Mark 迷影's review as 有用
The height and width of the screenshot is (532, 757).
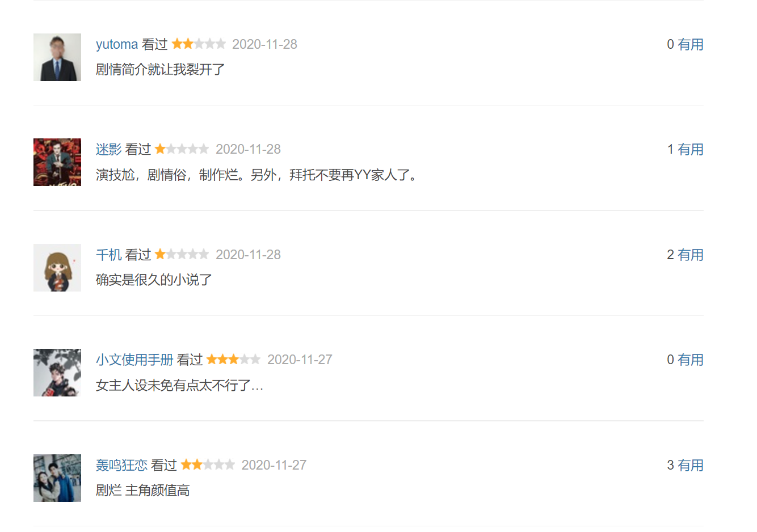tap(691, 149)
